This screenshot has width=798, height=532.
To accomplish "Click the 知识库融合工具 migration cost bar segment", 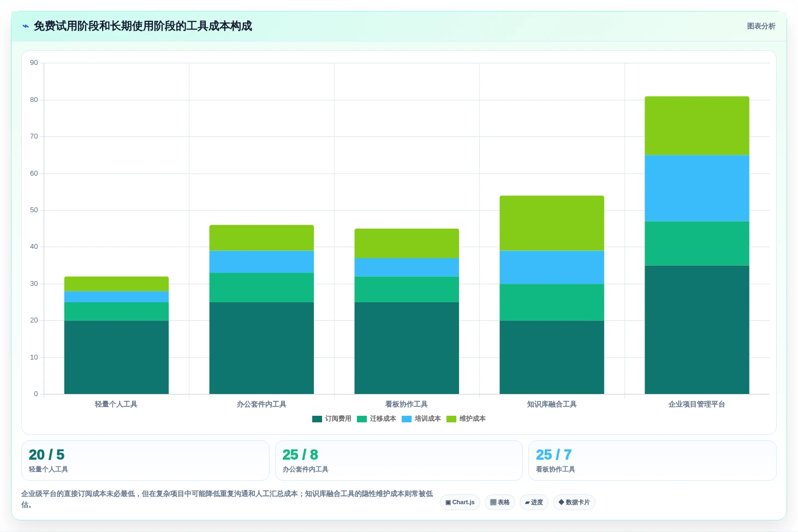I will click(x=552, y=302).
